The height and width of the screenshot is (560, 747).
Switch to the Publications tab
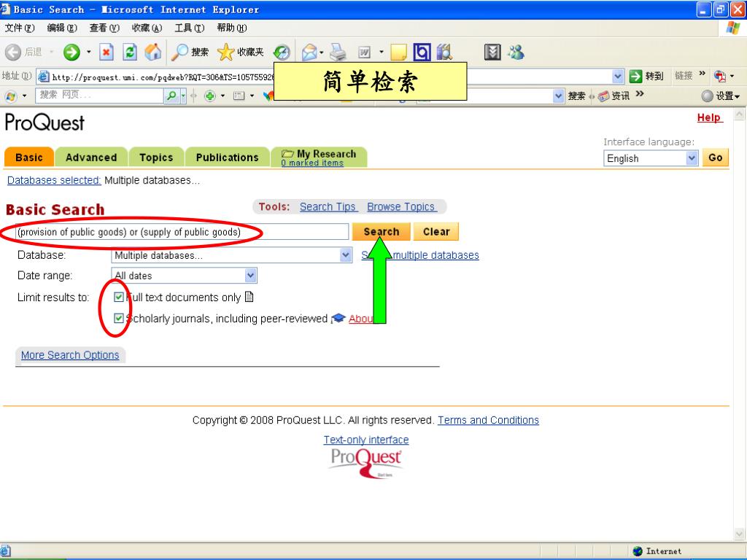click(x=228, y=157)
